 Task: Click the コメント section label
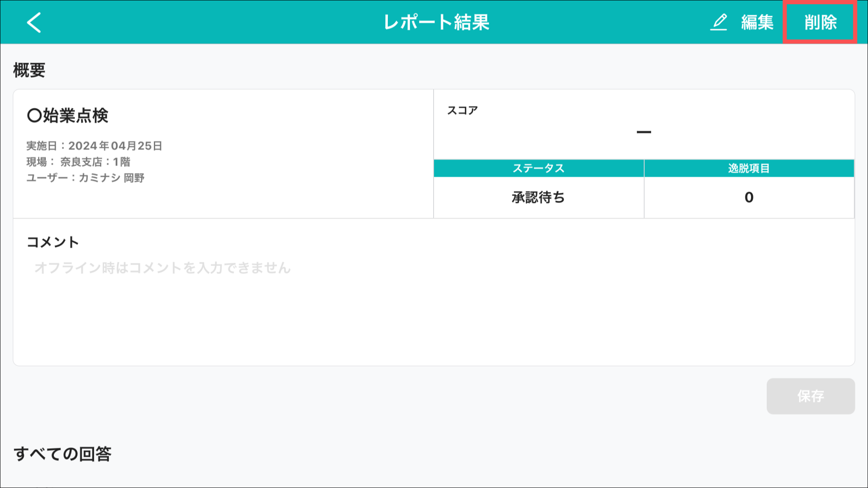53,242
